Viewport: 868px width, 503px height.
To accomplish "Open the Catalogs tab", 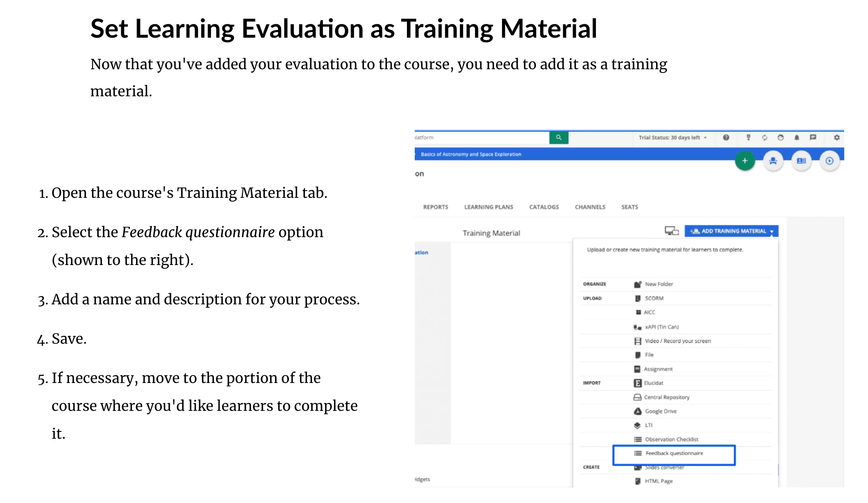I will click(544, 207).
